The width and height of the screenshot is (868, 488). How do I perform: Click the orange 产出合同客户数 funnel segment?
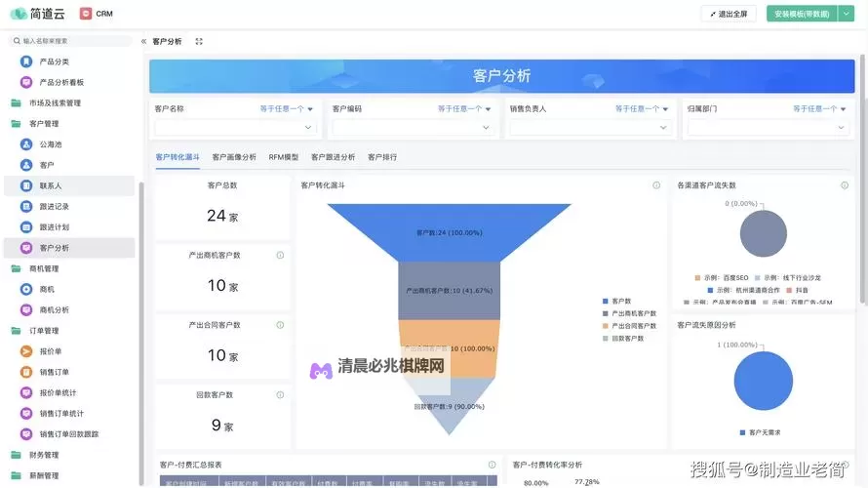[449, 349]
